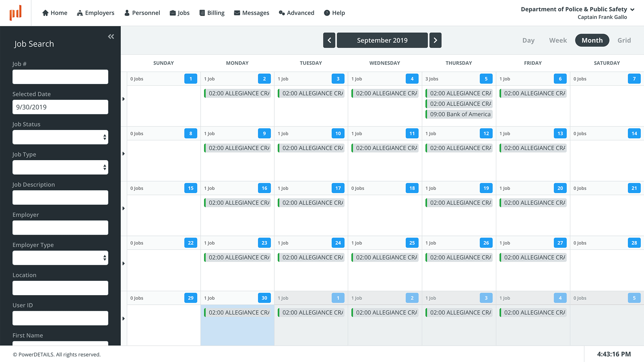Open the Allegiance job on Wednesday 25

click(385, 257)
